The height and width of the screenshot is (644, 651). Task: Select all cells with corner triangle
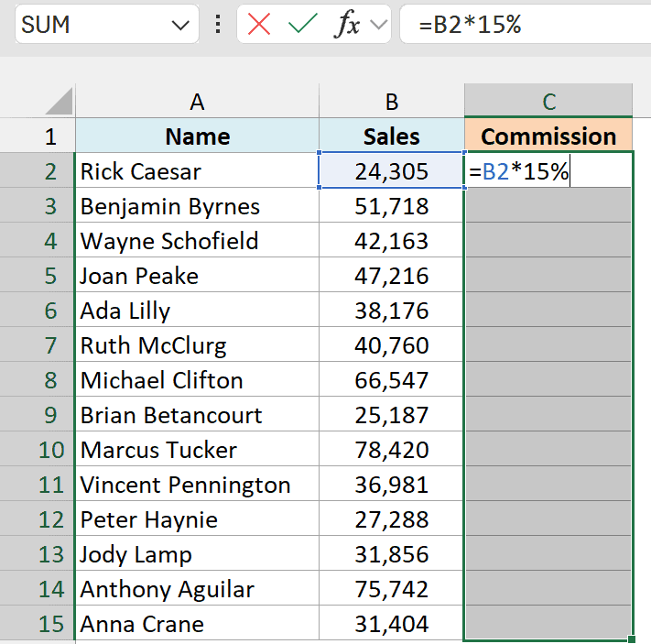(60, 102)
